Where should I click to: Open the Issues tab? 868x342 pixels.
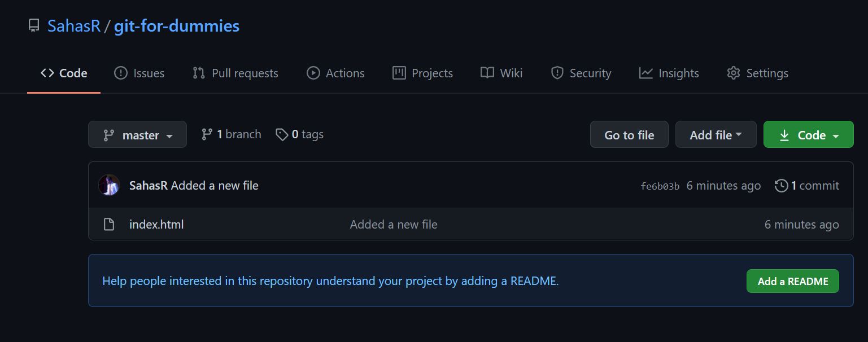[x=139, y=73]
